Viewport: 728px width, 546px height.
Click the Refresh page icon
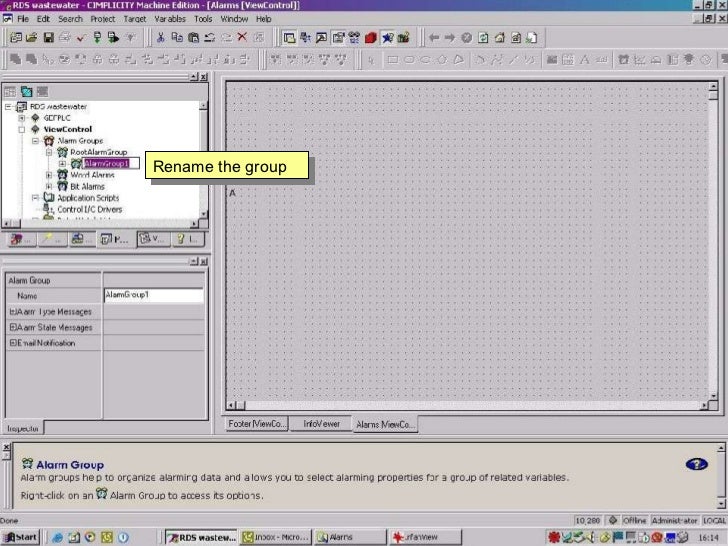483,38
